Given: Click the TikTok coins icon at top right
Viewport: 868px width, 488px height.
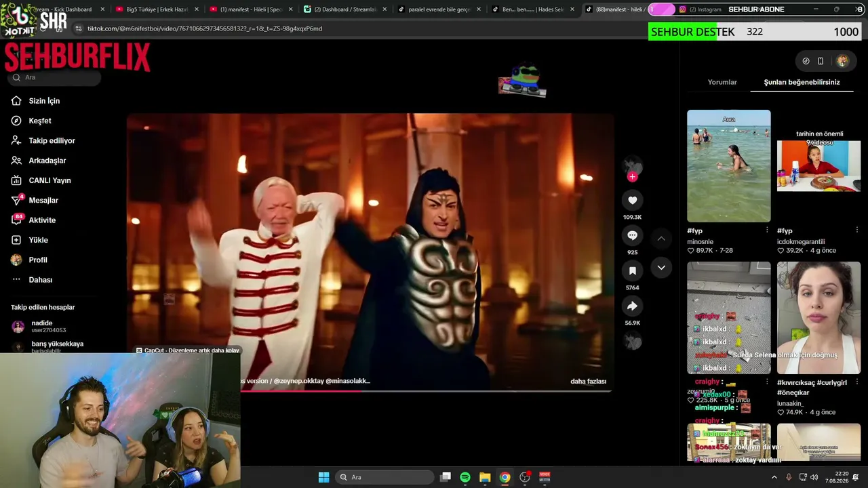Looking at the screenshot, I should tap(806, 61).
